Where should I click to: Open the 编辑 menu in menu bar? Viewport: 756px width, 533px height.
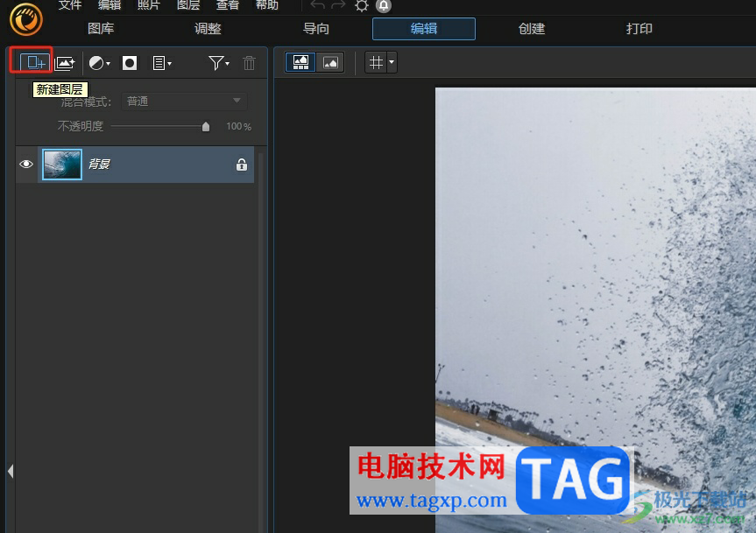point(110,5)
